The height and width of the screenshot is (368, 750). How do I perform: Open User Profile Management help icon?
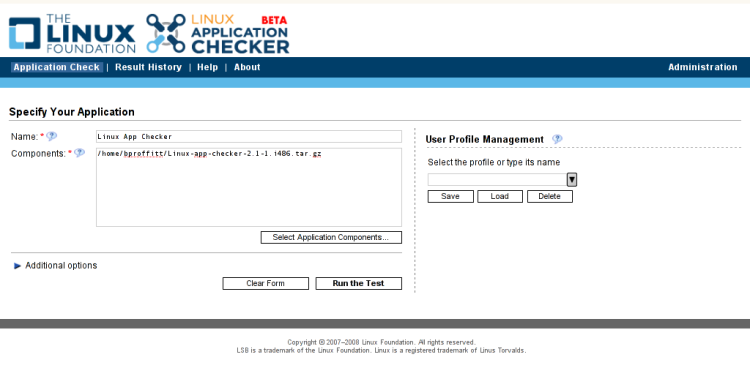pyautogui.click(x=557, y=139)
